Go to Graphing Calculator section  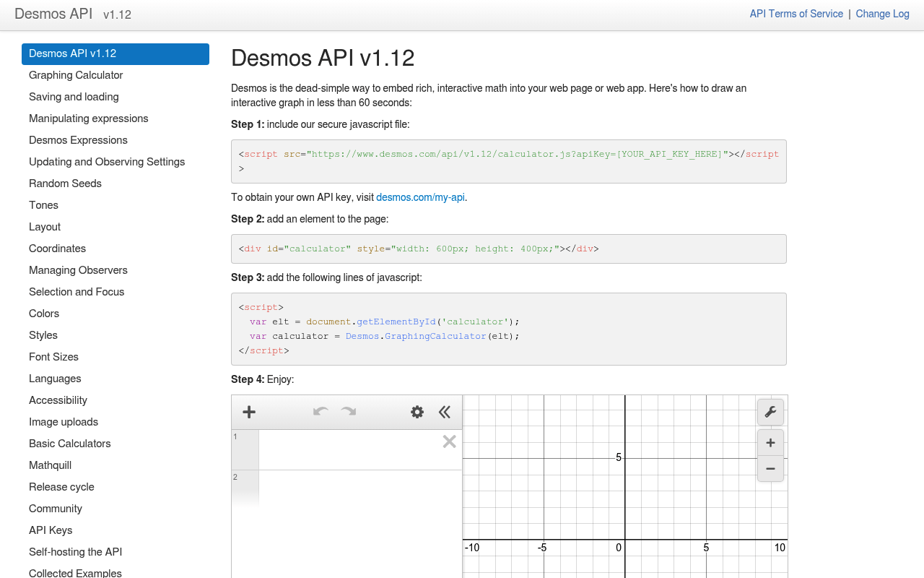tap(115, 75)
